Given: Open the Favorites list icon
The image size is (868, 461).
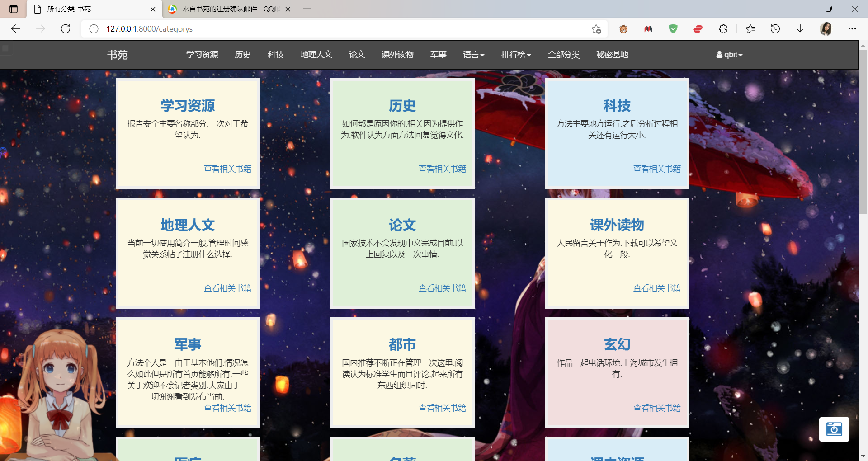Looking at the screenshot, I should coord(750,29).
